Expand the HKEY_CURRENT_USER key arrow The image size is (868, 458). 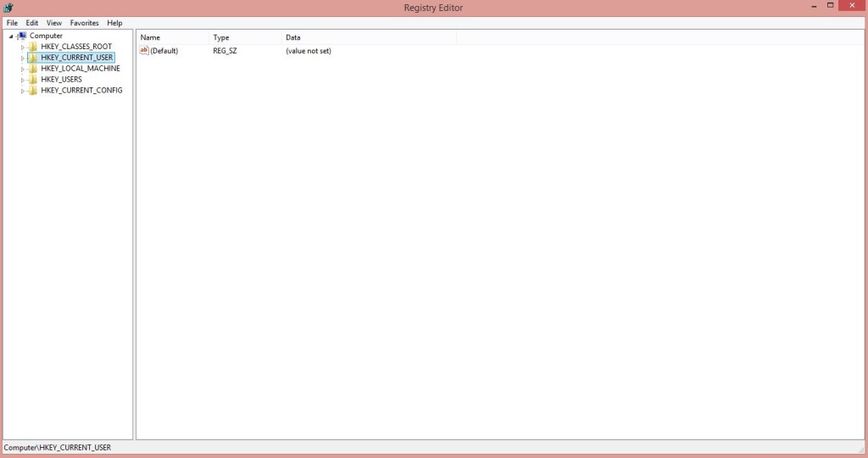pos(23,59)
